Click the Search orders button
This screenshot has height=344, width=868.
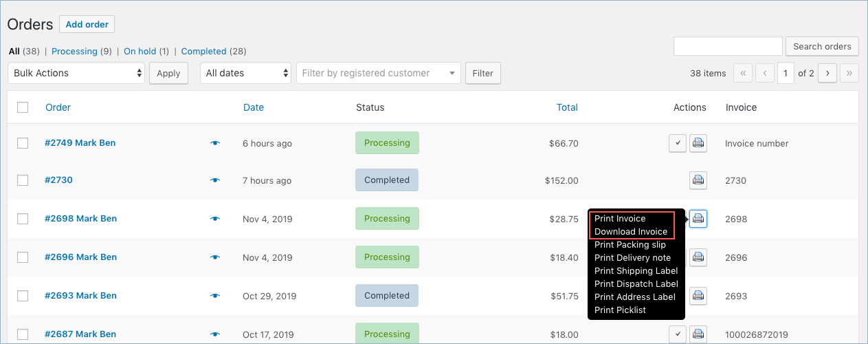tap(822, 47)
